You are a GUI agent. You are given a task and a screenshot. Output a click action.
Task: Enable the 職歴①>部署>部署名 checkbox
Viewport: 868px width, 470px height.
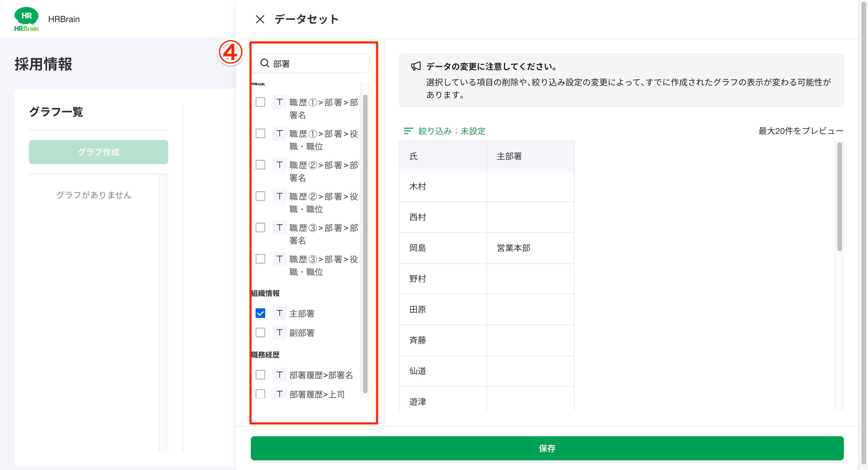point(260,102)
